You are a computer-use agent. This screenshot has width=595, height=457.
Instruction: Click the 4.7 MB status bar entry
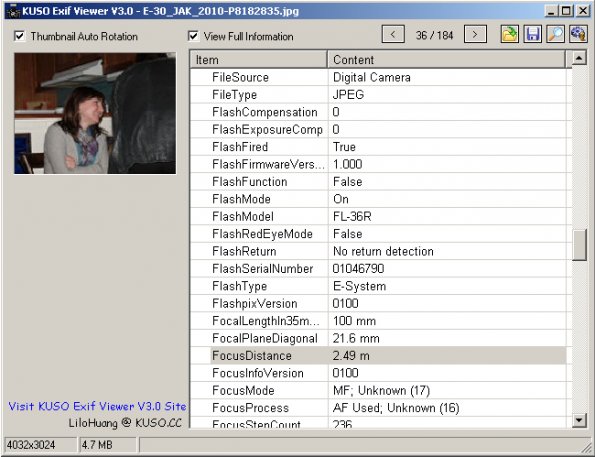tap(107, 445)
